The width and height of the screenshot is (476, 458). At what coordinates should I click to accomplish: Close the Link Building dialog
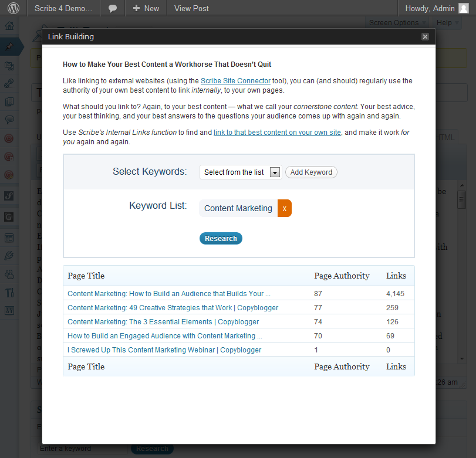pyautogui.click(x=425, y=37)
